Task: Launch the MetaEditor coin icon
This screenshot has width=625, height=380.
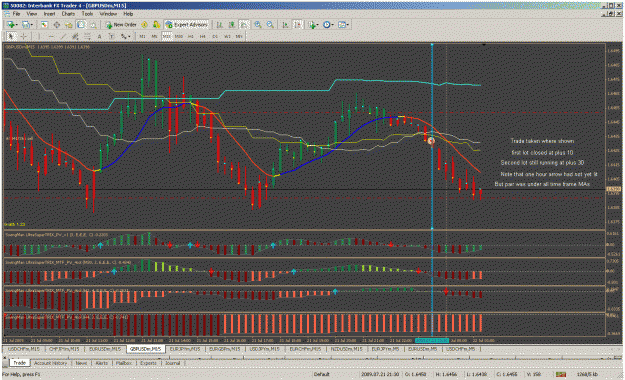Action: coord(144,25)
